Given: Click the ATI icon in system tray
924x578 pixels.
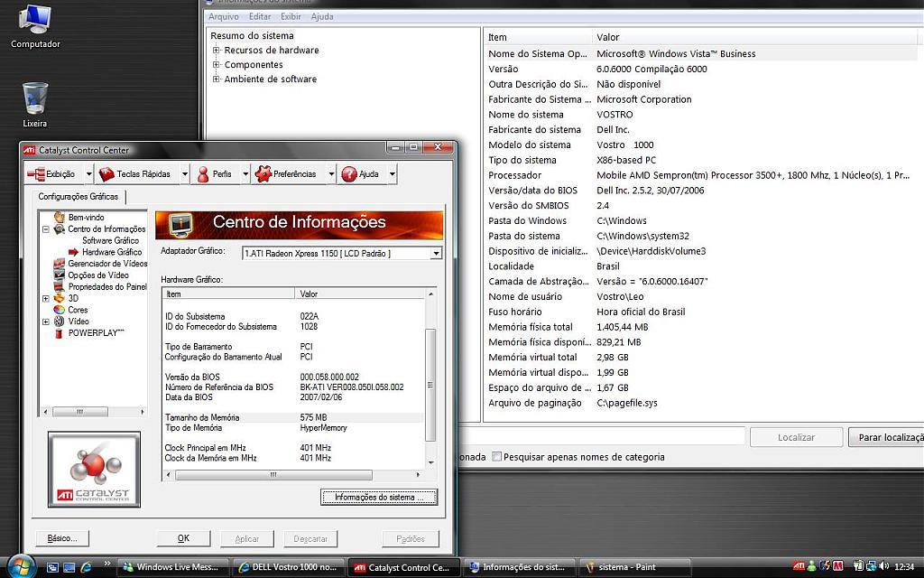Looking at the screenshot, I should click(x=799, y=566).
